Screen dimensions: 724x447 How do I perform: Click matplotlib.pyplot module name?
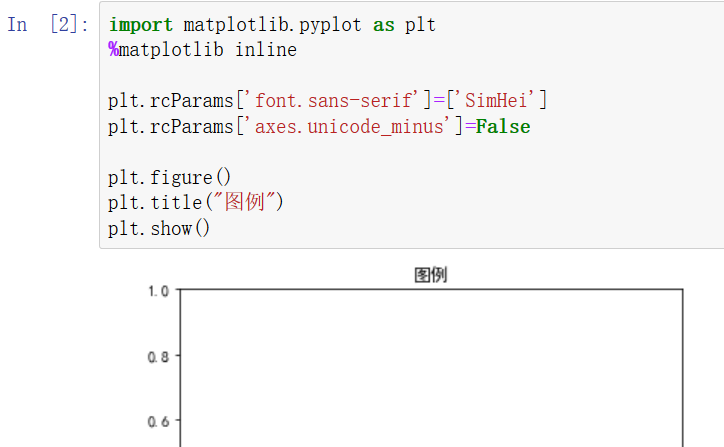tap(272, 24)
